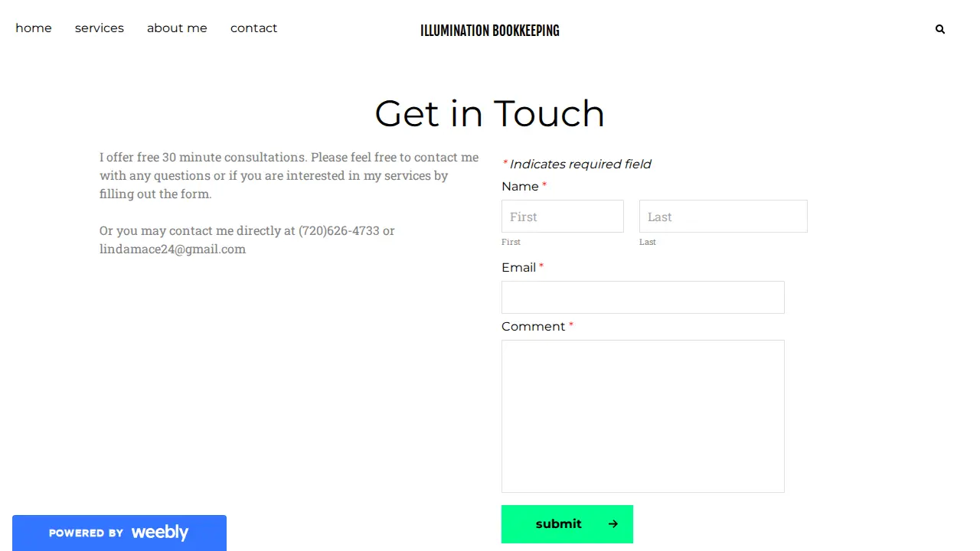Click the free 30 minute consultations paragraph
The height and width of the screenshot is (551, 980).
(289, 175)
